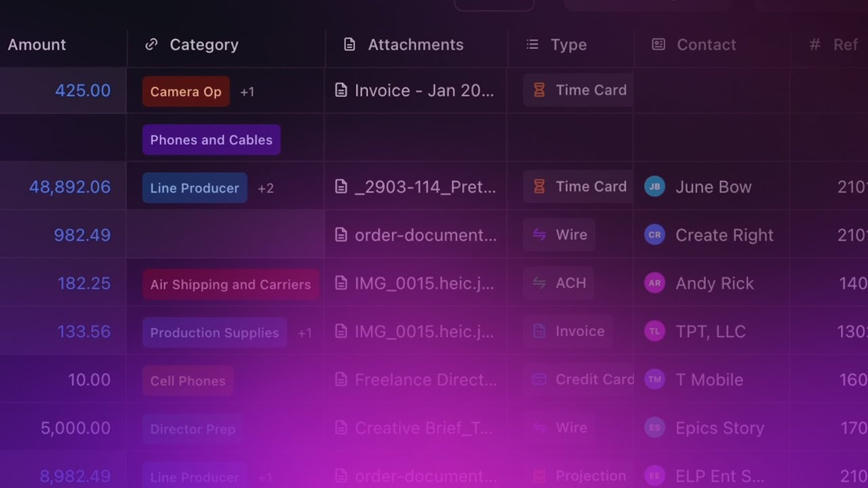This screenshot has width=868, height=488.
Task: Click the 182.25 amount cell
Action: 84,283
